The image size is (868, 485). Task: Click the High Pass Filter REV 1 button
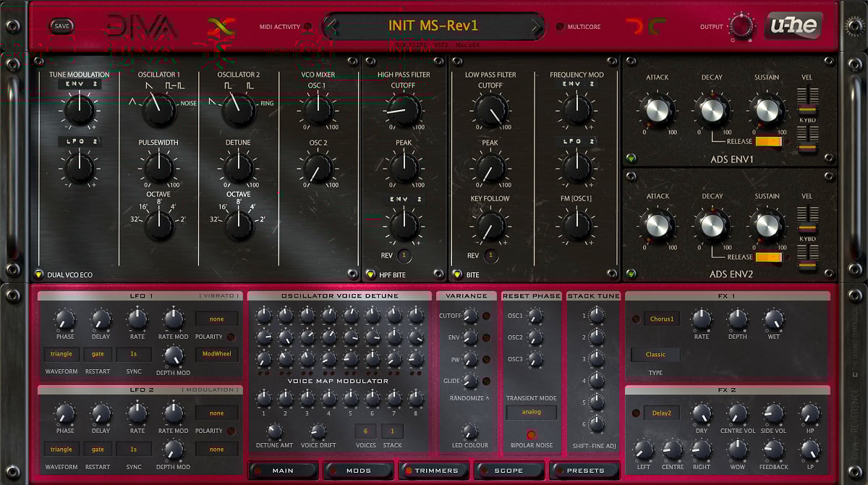coord(404,256)
